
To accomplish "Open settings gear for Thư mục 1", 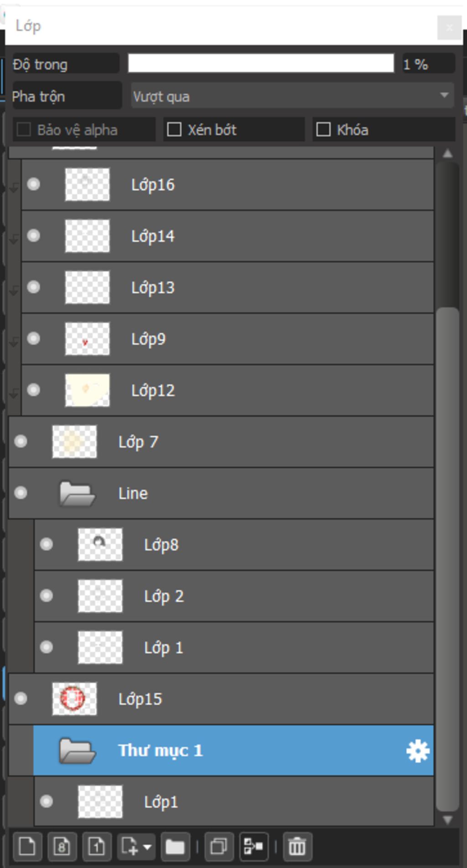I will (417, 751).
